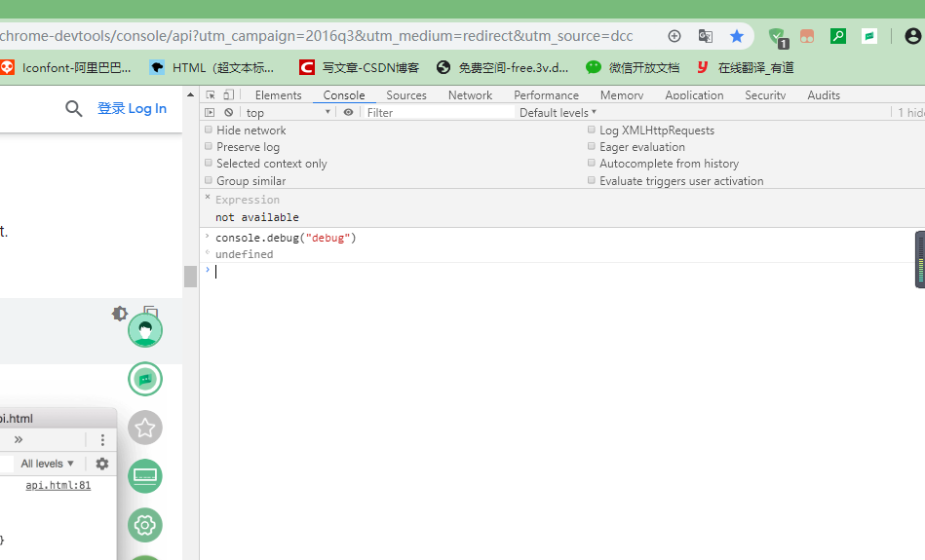Image resolution: width=925 pixels, height=560 pixels.
Task: Enable Evaluate triggers user activation checkbox
Action: tap(591, 180)
